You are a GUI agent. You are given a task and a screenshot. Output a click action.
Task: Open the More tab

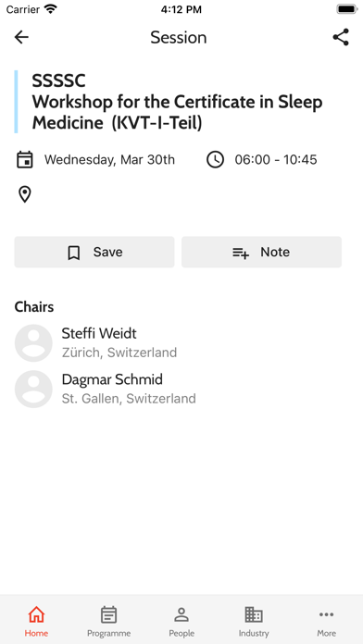(326, 621)
